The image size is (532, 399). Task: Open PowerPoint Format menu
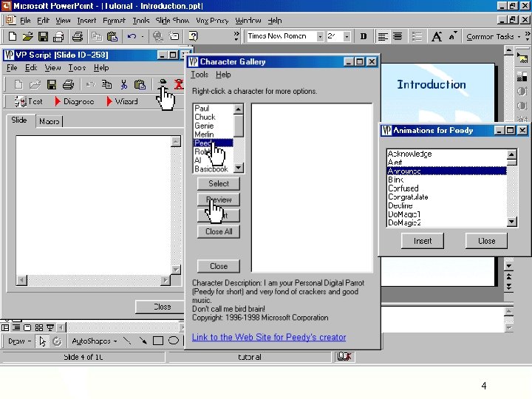[114, 21]
